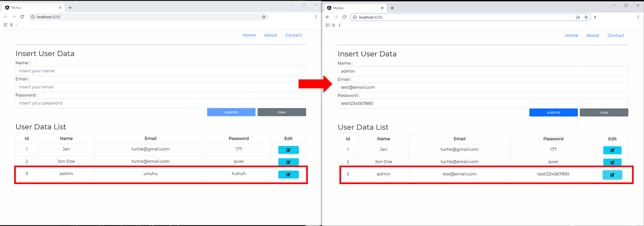Go back in right browser window
The width and height of the screenshot is (644, 226).
(x=327, y=17)
